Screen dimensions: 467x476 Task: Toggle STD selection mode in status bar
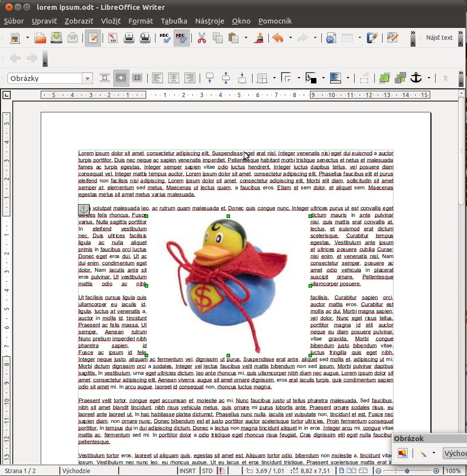click(207, 471)
